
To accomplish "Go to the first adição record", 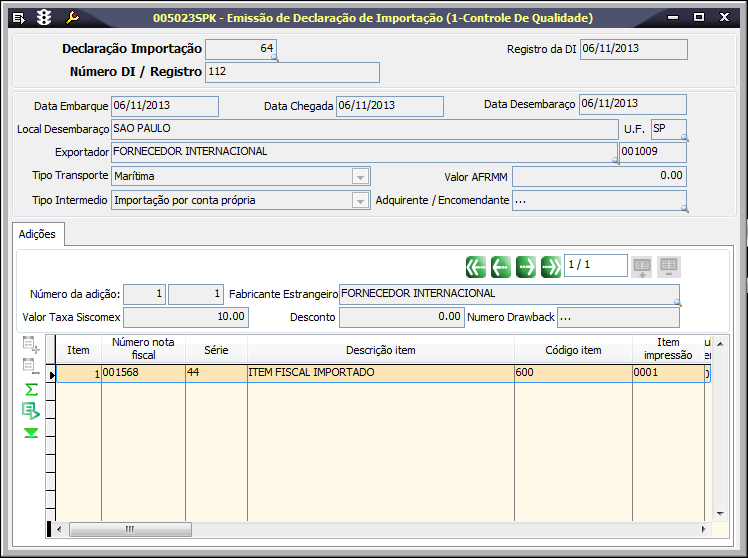I will (x=476, y=266).
